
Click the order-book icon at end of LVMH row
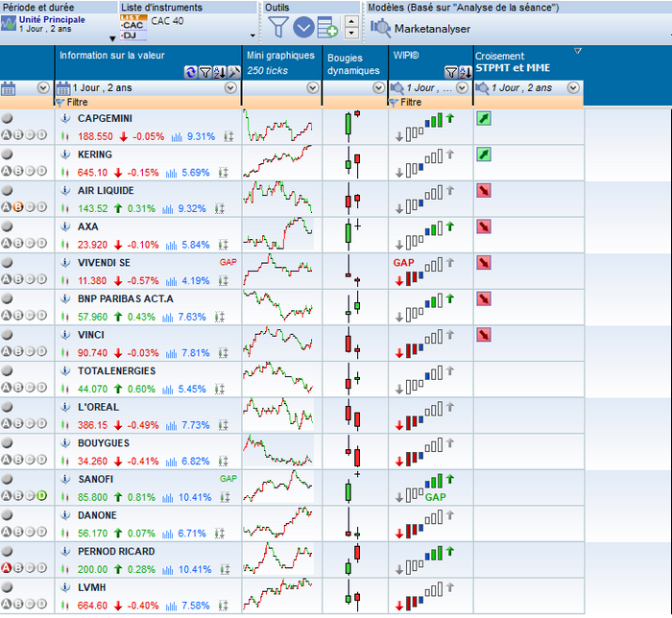tap(224, 606)
